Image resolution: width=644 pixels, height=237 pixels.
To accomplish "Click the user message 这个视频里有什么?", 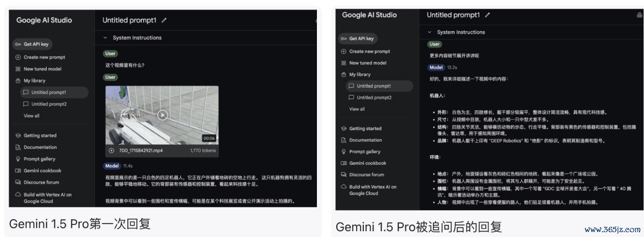I will (x=125, y=65).
